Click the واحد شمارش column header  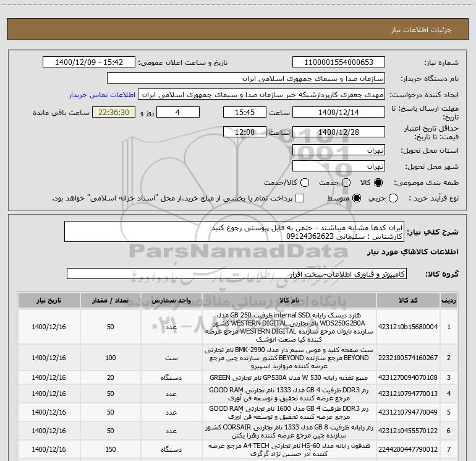point(171,300)
